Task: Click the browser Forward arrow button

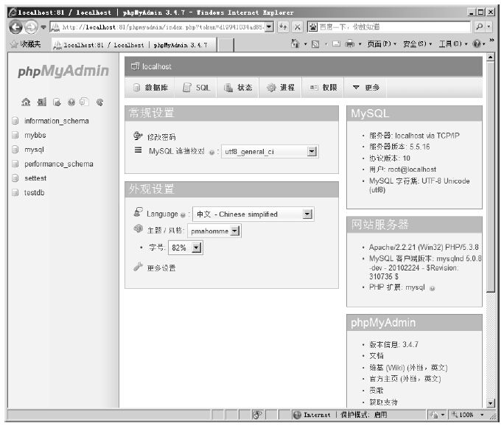Action: tap(31, 27)
